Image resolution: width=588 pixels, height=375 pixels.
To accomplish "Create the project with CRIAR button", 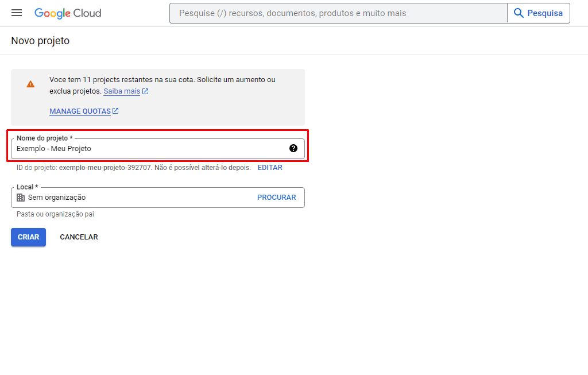I will [x=28, y=237].
